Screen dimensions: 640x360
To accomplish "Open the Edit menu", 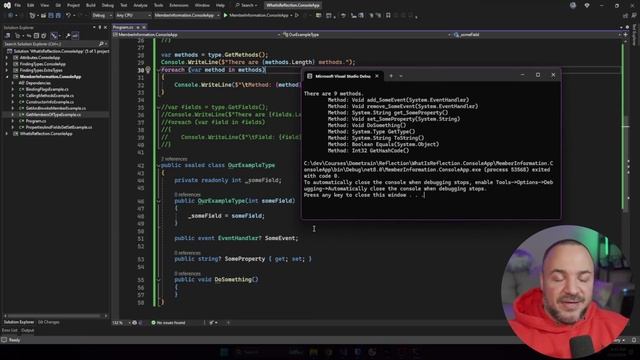I will [31, 5].
